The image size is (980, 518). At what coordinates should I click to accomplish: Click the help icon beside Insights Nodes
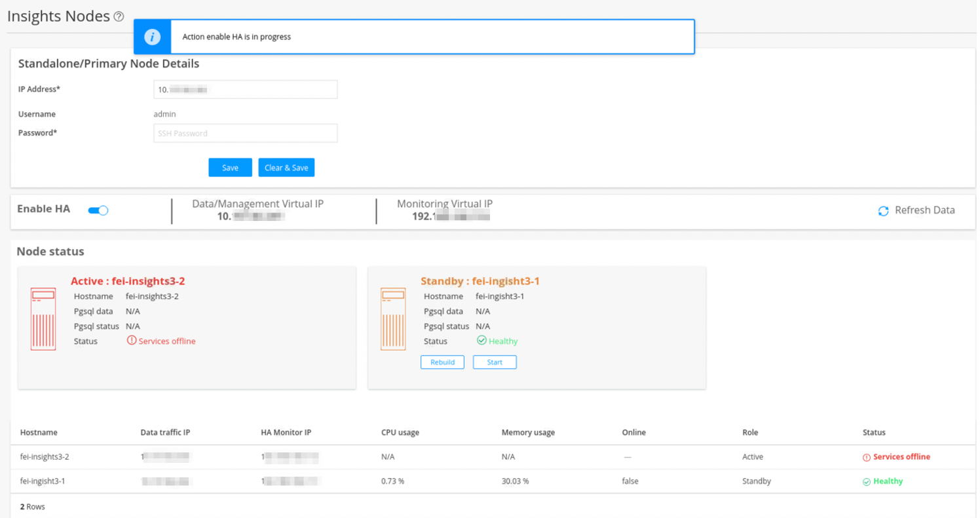[x=119, y=17]
